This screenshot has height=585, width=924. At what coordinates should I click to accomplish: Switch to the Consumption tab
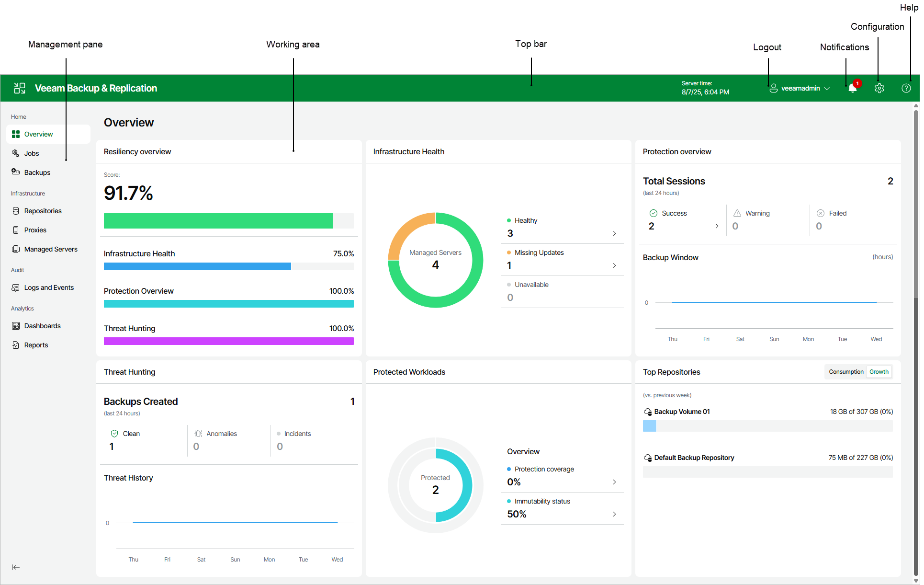coord(846,371)
